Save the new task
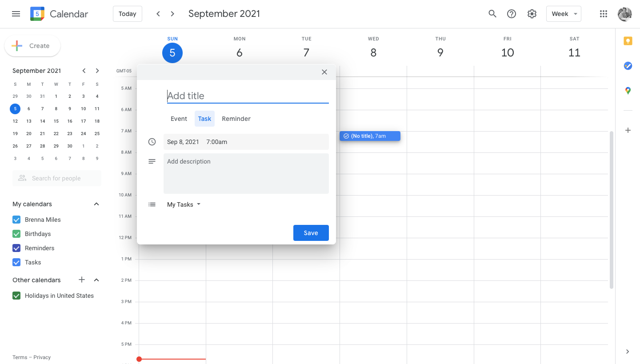Viewport: 640px width, 364px height. [x=311, y=232]
